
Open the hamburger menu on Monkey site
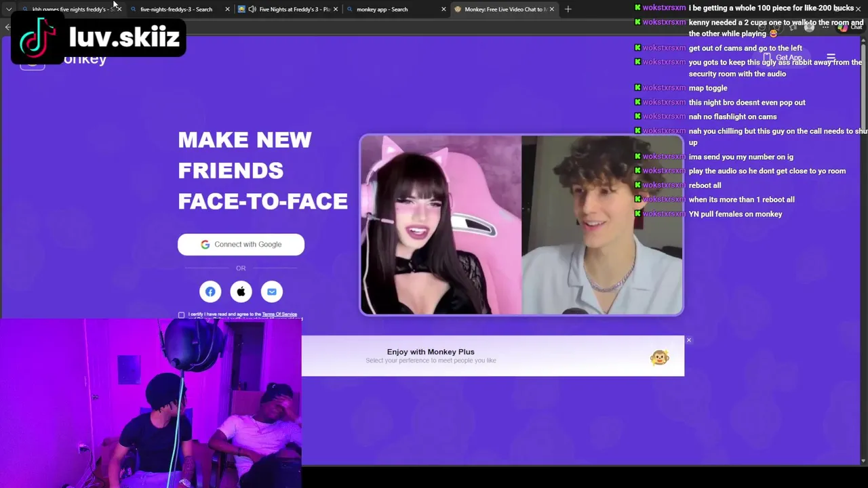[x=831, y=58]
